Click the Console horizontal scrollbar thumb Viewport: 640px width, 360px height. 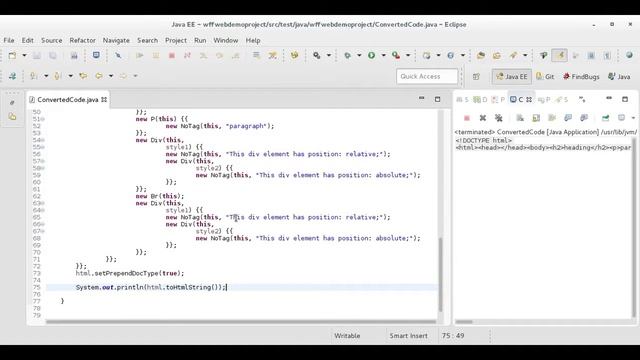pyautogui.click(x=464, y=322)
